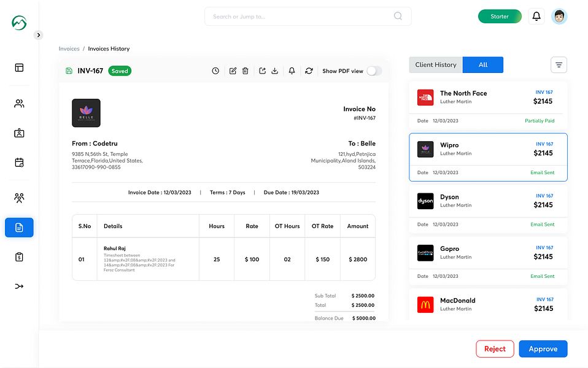Click the Approve button
588x368 pixels.
click(543, 349)
